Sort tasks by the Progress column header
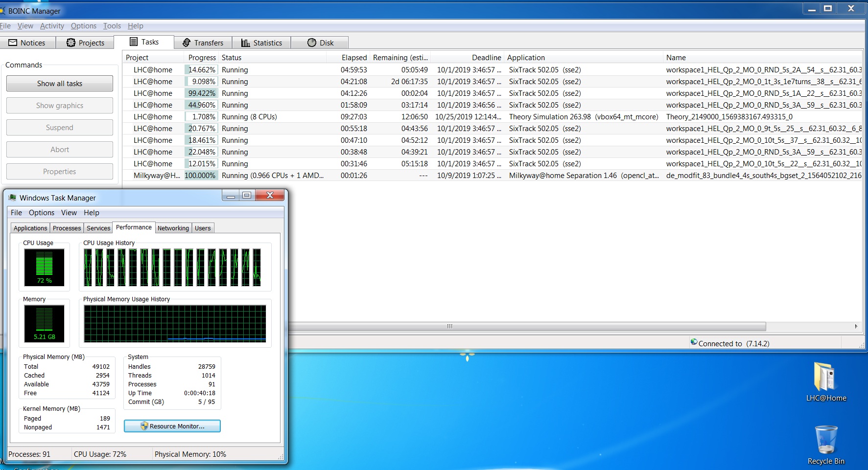Screen dimensions: 868x470 point(201,58)
